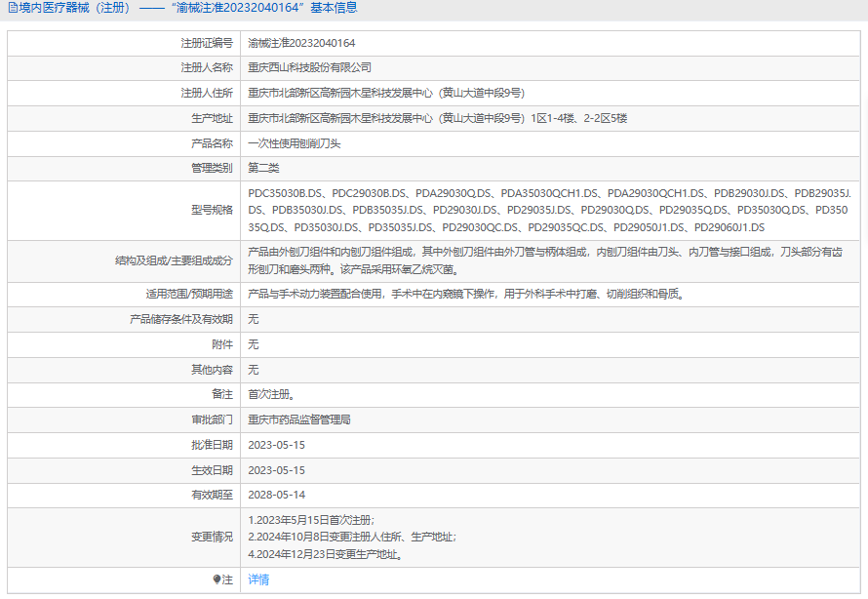Click the 型号规格 label

pyautogui.click(x=212, y=210)
